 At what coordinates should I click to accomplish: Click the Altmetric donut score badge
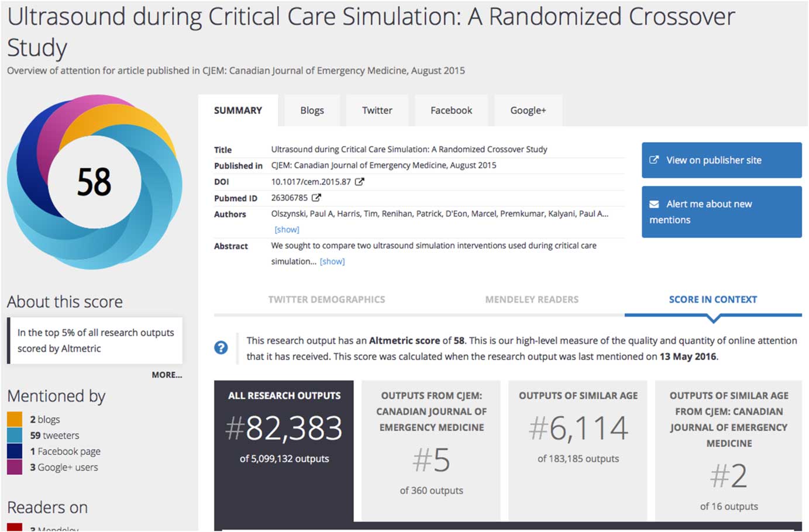pos(94,182)
